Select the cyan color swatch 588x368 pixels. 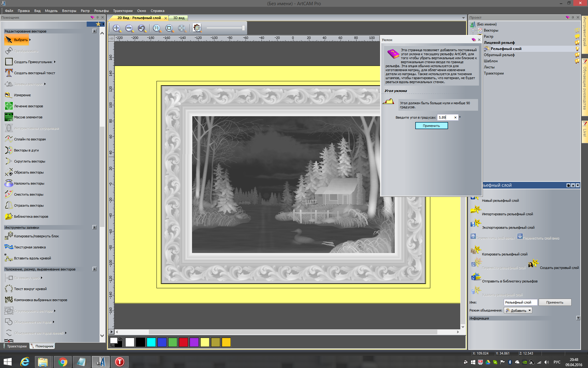click(x=151, y=342)
